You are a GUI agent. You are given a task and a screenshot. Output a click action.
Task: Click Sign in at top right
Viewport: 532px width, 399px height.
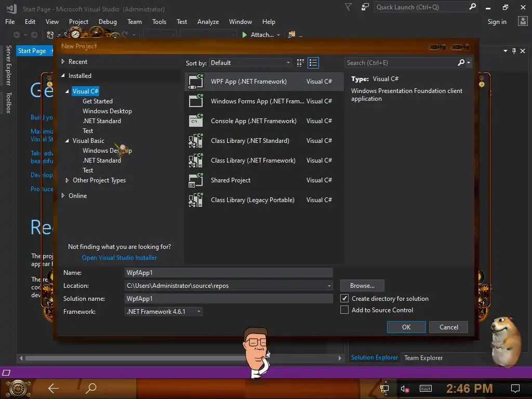pos(497,22)
